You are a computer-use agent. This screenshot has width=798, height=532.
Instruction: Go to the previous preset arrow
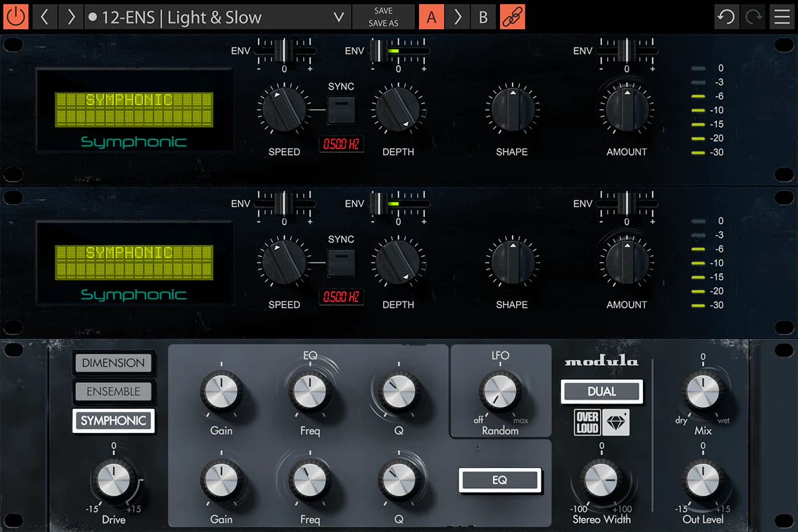(x=45, y=17)
